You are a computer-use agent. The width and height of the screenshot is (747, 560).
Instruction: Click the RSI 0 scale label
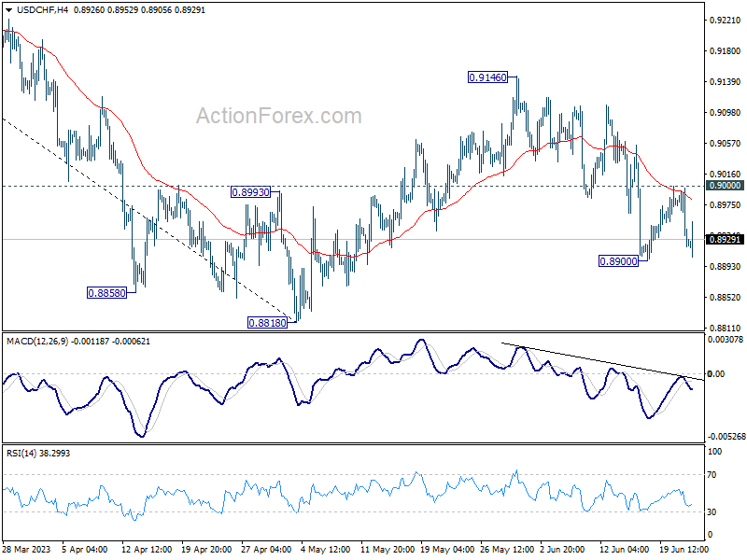coord(710,535)
